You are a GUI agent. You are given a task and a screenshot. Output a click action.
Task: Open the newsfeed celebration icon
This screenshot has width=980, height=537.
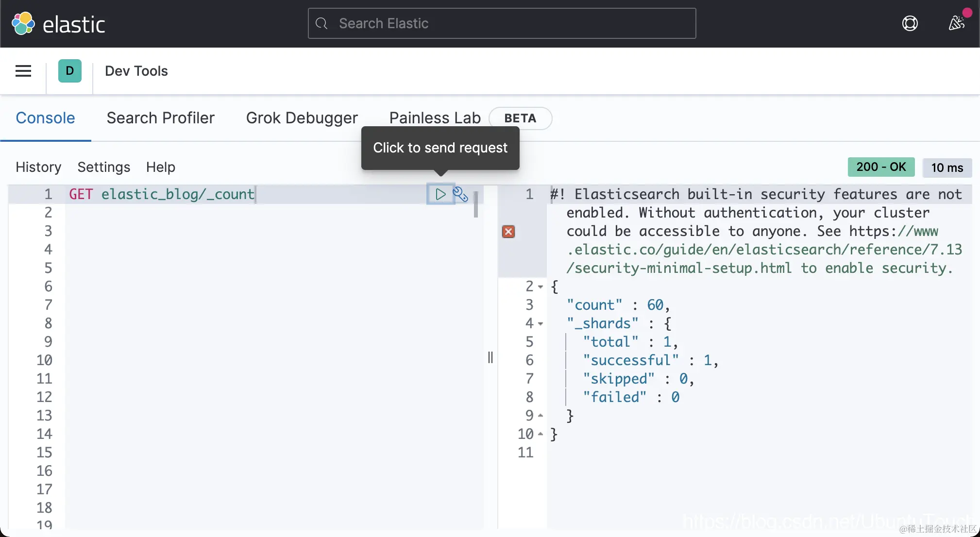[x=956, y=23]
